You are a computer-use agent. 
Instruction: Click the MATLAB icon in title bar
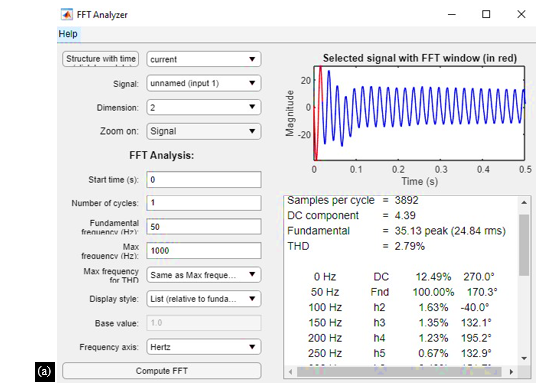tap(66, 14)
